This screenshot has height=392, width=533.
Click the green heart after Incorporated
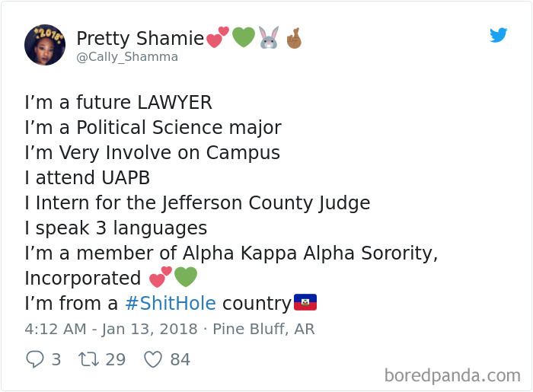click(x=185, y=277)
